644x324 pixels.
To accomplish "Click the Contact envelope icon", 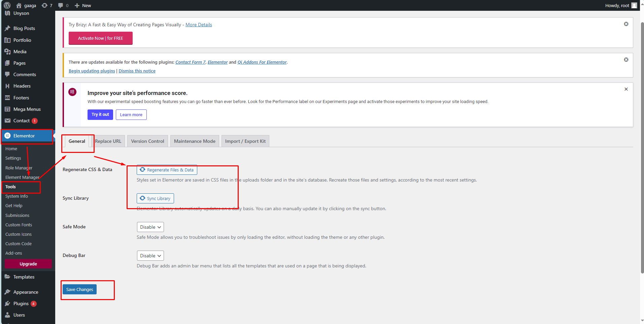I will (x=7, y=121).
